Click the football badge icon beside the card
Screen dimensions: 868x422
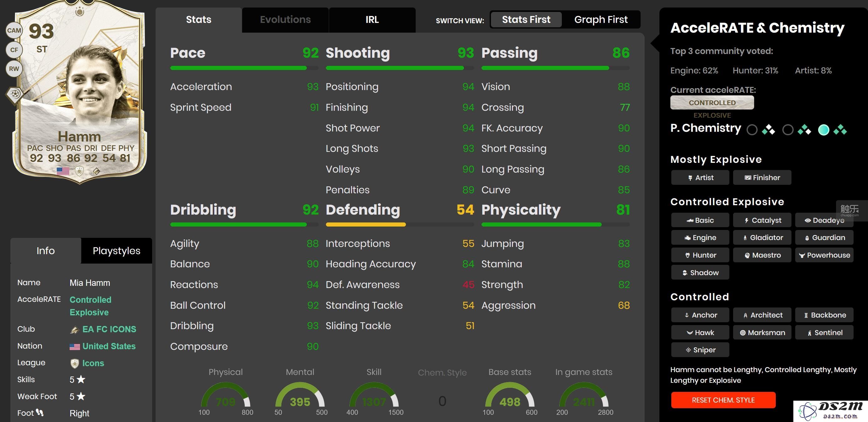tap(14, 94)
